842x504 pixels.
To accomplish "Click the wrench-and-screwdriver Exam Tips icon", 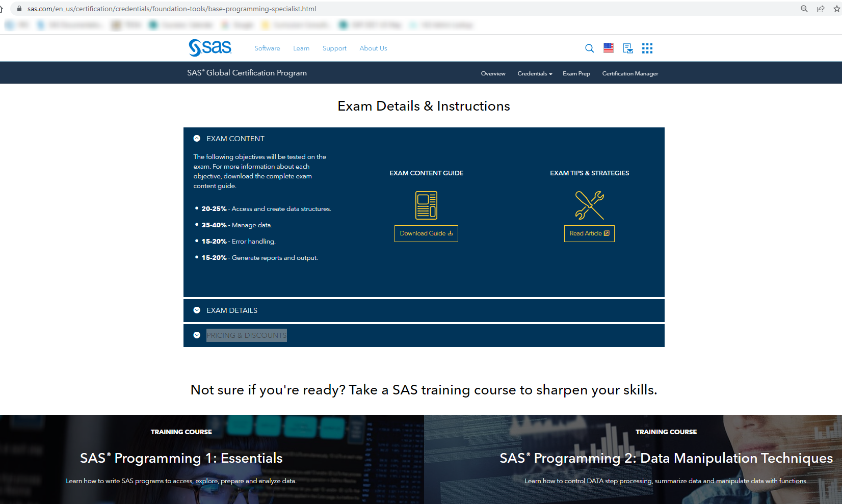I will pyautogui.click(x=589, y=205).
